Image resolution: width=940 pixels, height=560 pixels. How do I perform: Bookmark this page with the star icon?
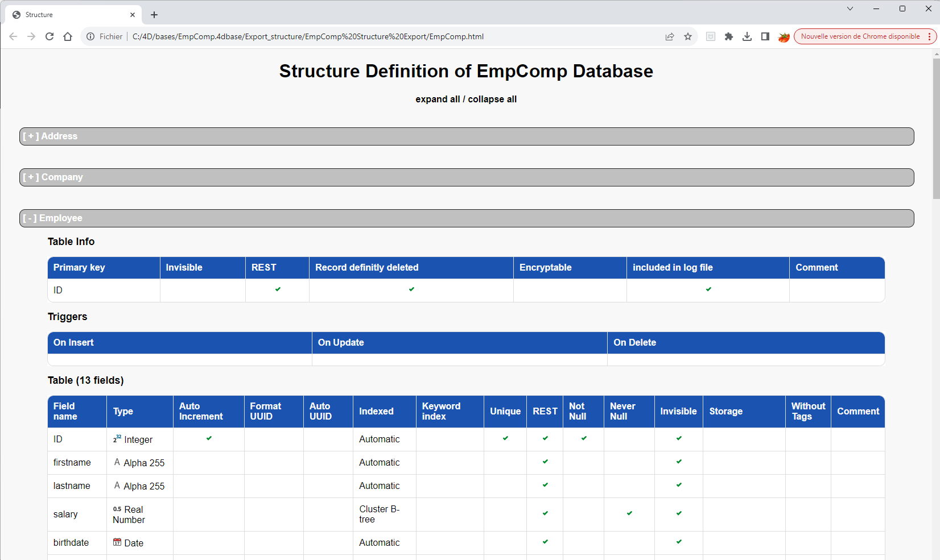pos(688,36)
